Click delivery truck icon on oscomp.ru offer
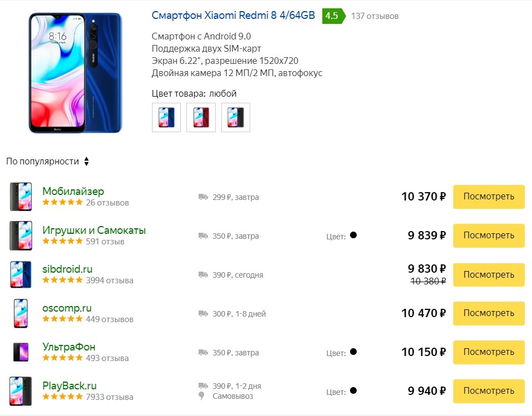The width and height of the screenshot is (532, 416). pyautogui.click(x=202, y=313)
